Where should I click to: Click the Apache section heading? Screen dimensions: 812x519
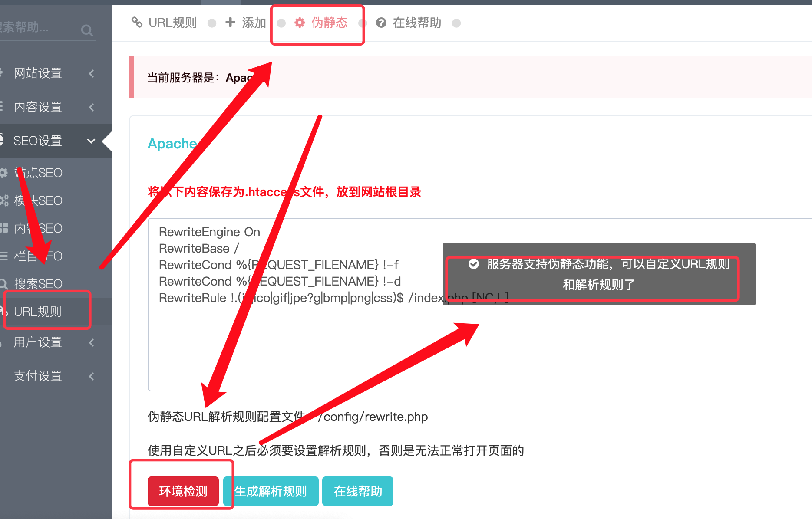point(172,144)
